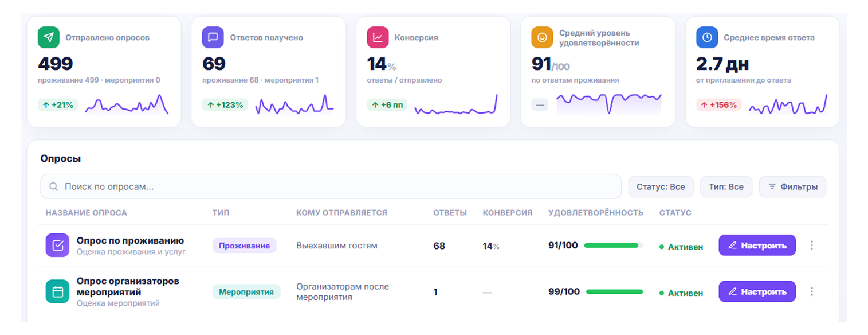Click the 91/100 green satisfaction bar
The width and height of the screenshot is (868, 335).
click(x=614, y=246)
